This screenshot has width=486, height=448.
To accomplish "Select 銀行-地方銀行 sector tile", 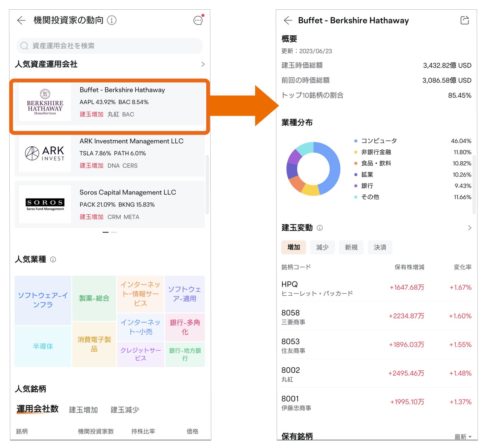I will pyautogui.click(x=185, y=354).
